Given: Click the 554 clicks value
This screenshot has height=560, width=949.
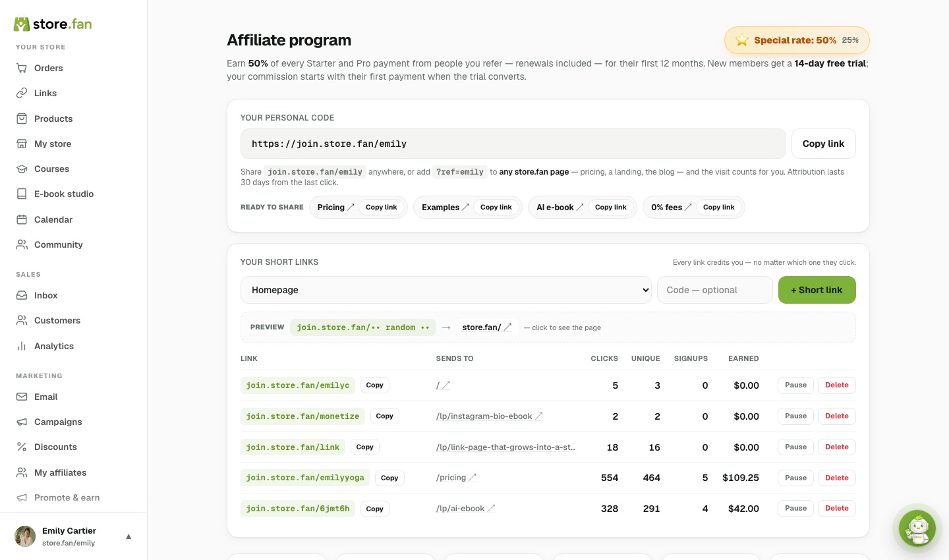Looking at the screenshot, I should (x=610, y=478).
